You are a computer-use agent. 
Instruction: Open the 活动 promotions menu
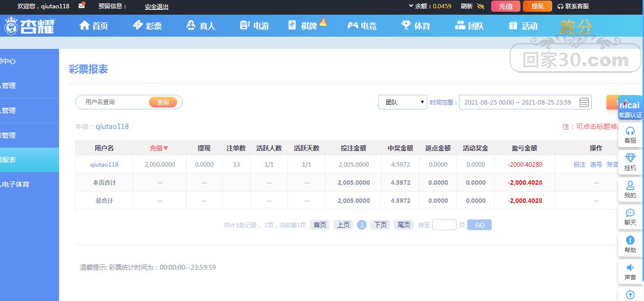tap(523, 26)
